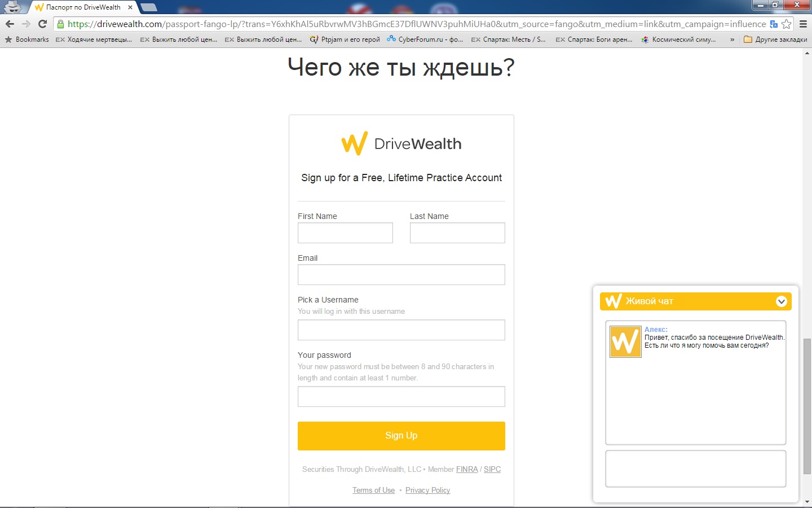Focus the First Name field
This screenshot has width=812, height=508.
tap(345, 233)
